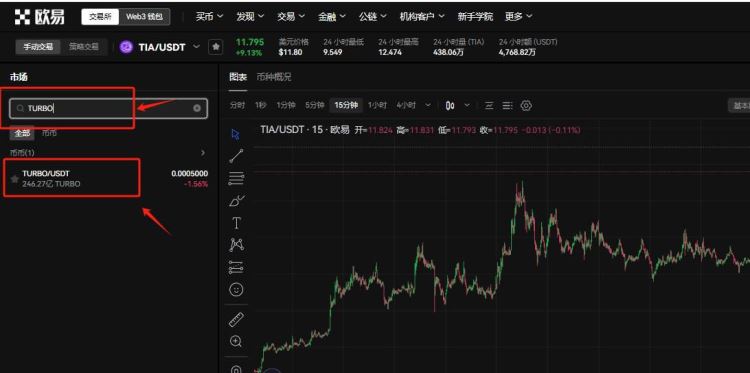Select the zoom in tool
This screenshot has height=373, width=750.
click(x=236, y=341)
